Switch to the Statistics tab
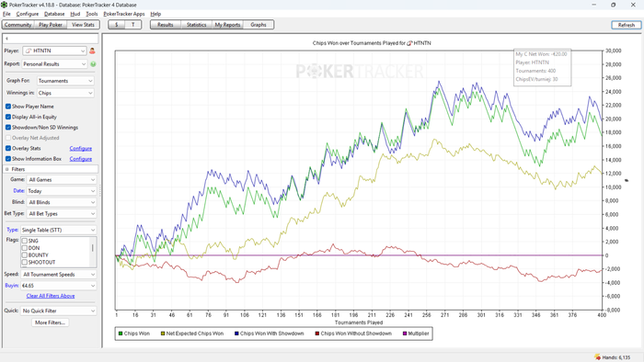The height and width of the screenshot is (362, 644). [196, 25]
